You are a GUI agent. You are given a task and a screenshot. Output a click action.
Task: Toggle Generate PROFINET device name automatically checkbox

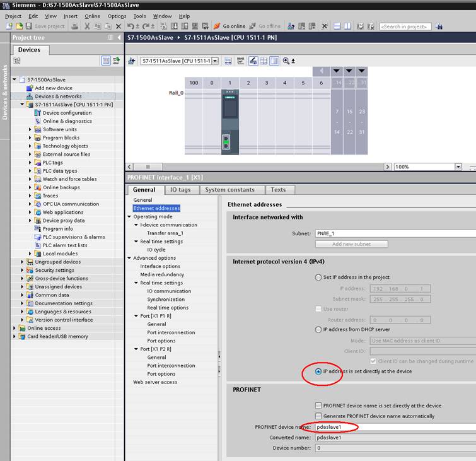tap(318, 416)
